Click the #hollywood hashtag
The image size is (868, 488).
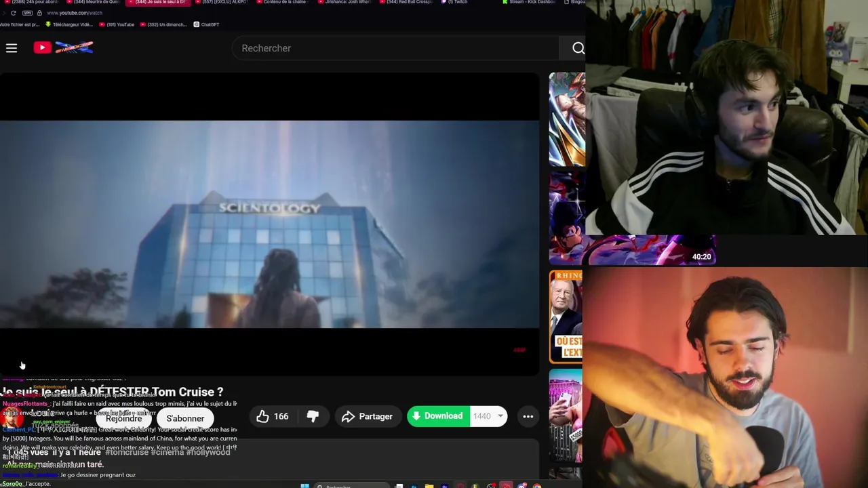[208, 452]
